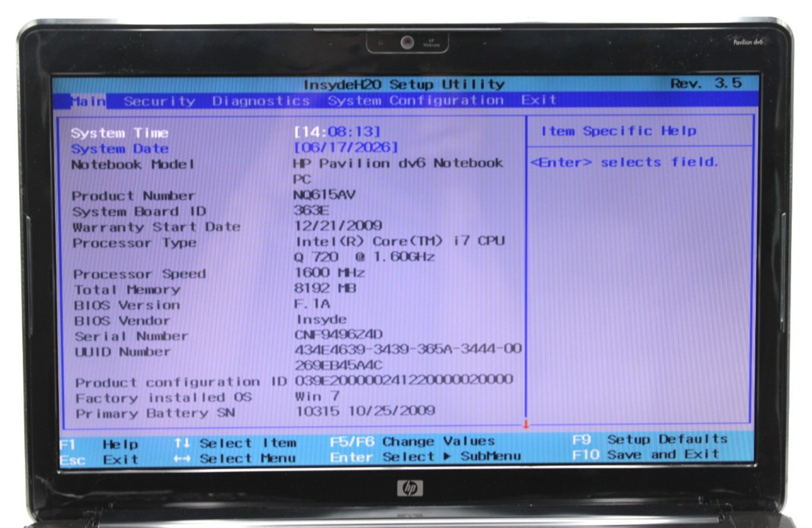Click the Product configuration ID label
Screen dimensions: 812x528
coord(181,382)
